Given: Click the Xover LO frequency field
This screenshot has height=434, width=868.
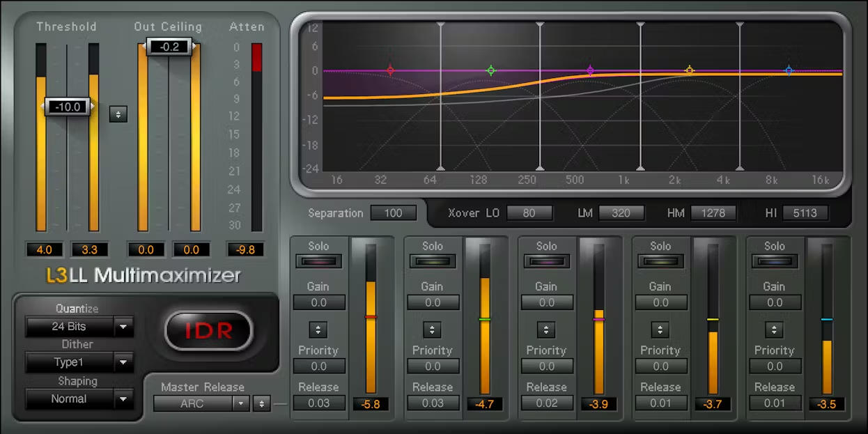Looking at the screenshot, I should [x=529, y=213].
